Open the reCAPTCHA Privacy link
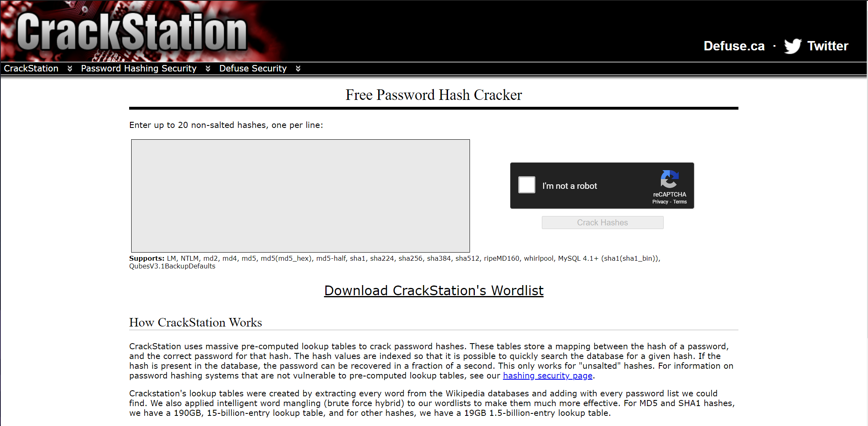 (x=660, y=202)
